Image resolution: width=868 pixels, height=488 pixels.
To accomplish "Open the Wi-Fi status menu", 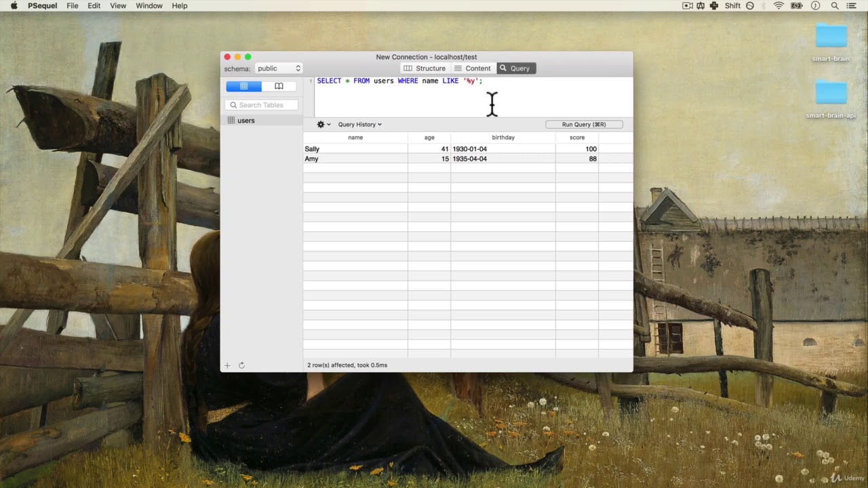I will pyautogui.click(x=778, y=5).
